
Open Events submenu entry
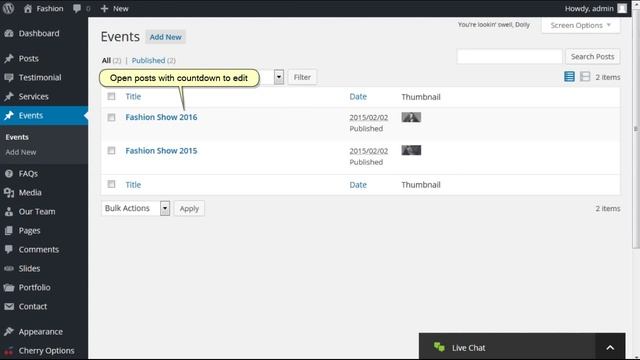coord(17,137)
